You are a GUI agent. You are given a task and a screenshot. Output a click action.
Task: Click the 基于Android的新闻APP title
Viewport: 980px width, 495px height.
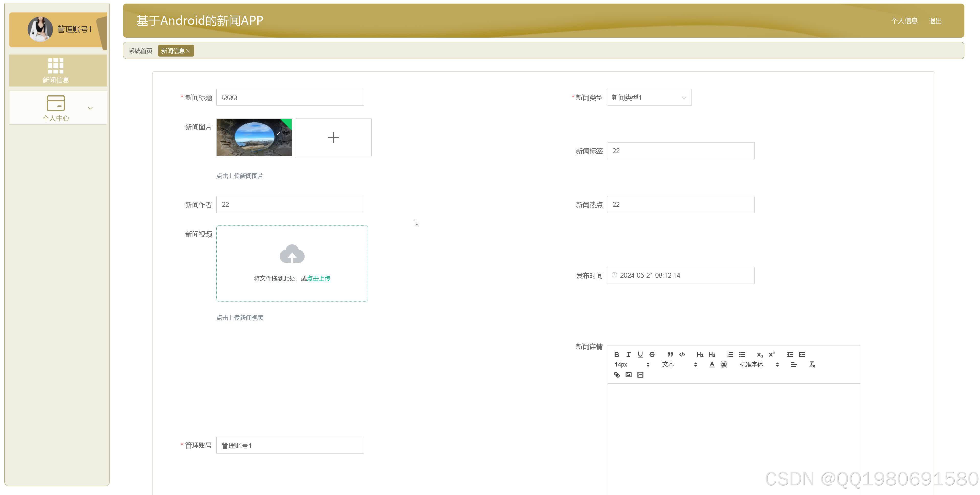point(200,20)
